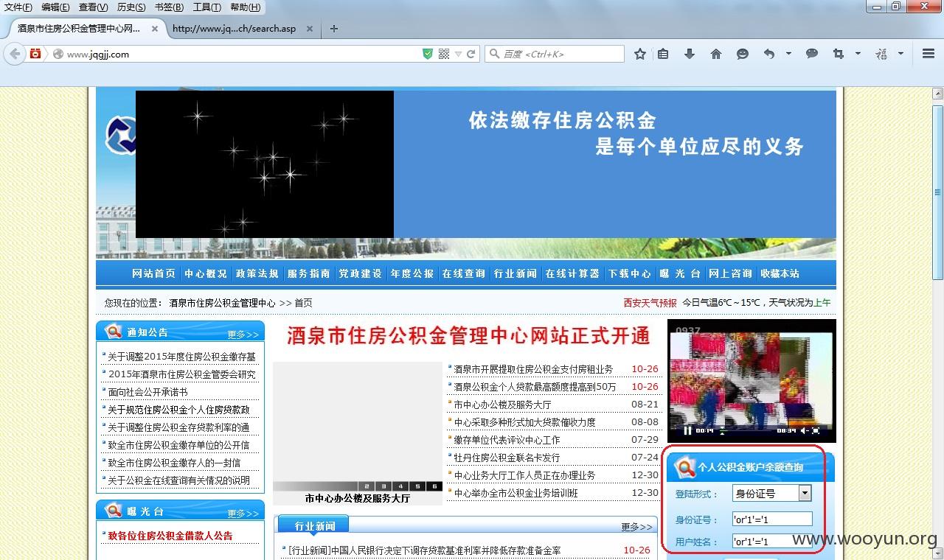This screenshot has width=944, height=560.
Task: Expand the translate tool dropdown caret
Action: point(900,54)
